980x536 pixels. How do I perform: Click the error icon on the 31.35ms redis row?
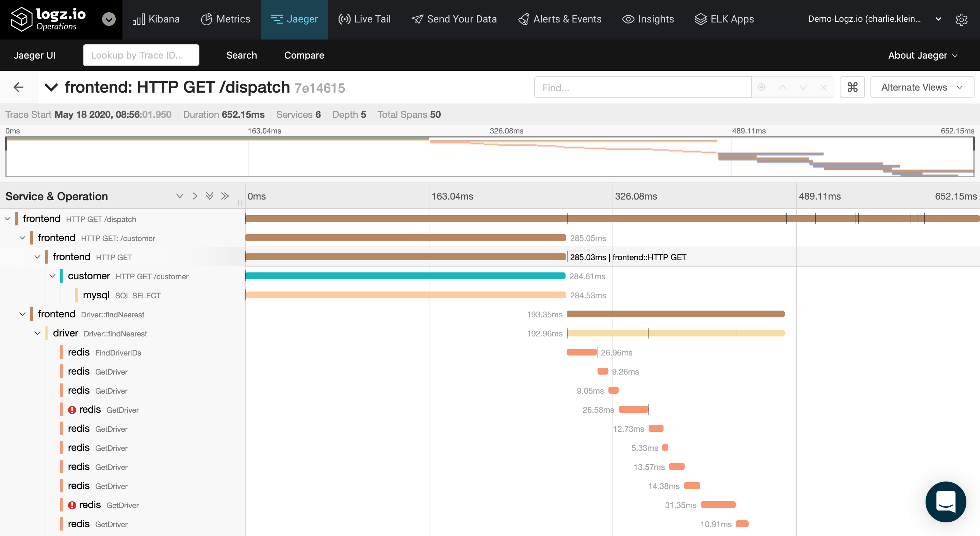tap(72, 505)
